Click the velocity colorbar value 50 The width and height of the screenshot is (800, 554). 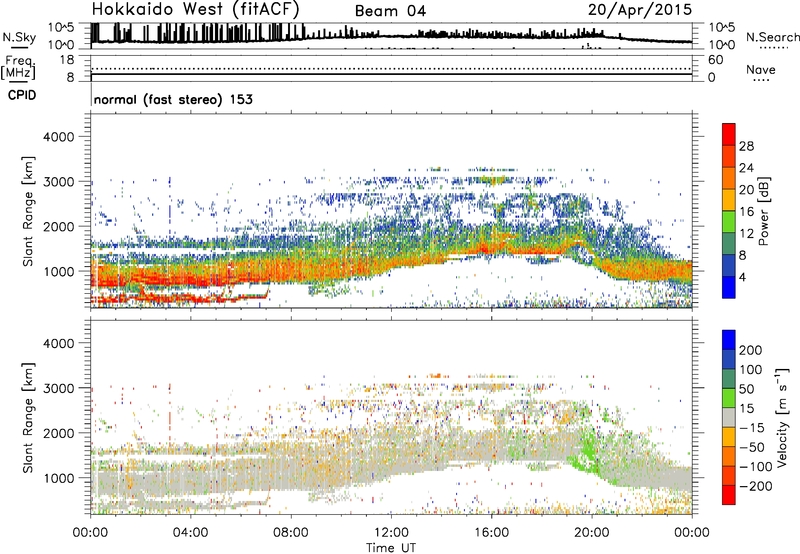tap(746, 389)
